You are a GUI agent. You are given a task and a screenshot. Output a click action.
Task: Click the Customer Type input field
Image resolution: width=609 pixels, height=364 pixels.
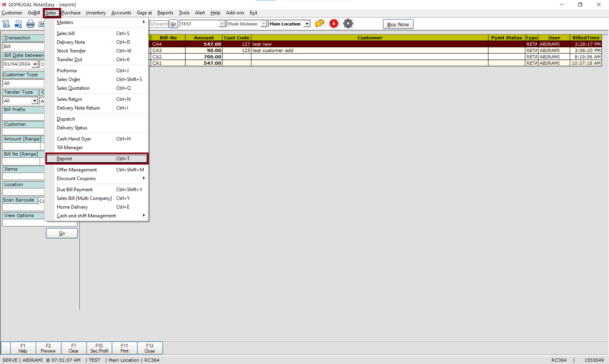click(23, 83)
